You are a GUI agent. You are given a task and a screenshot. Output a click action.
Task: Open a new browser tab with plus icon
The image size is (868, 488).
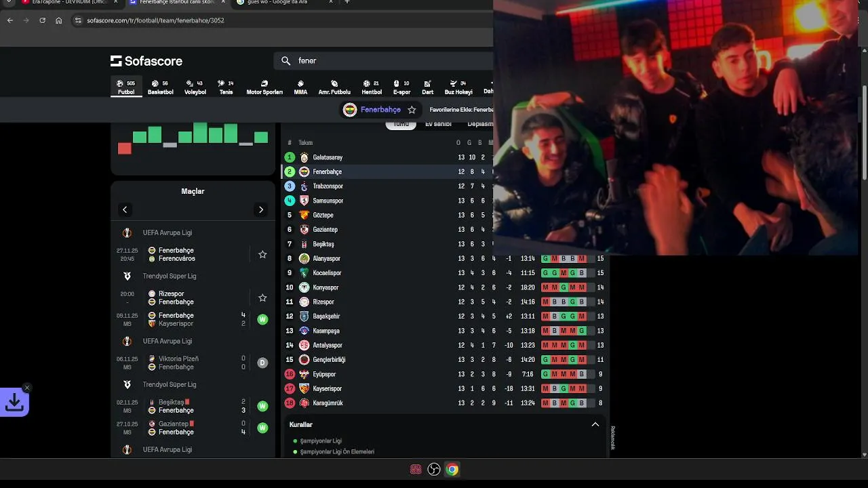pyautogui.click(x=347, y=2)
